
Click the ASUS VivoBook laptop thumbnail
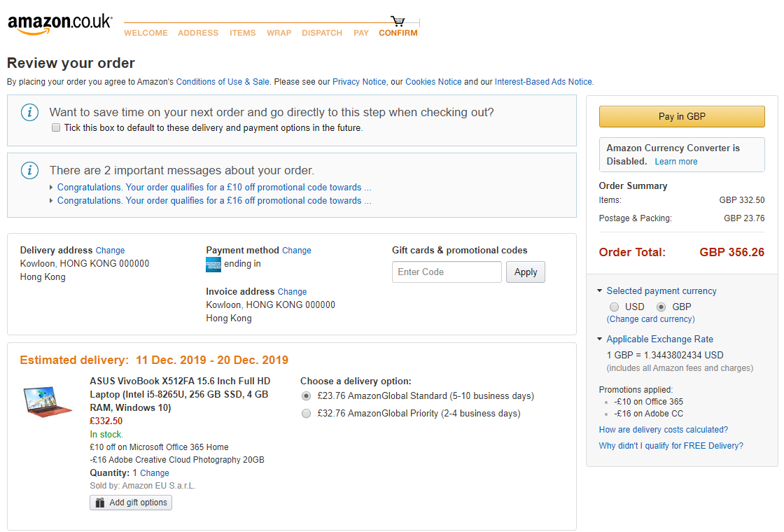pos(47,402)
